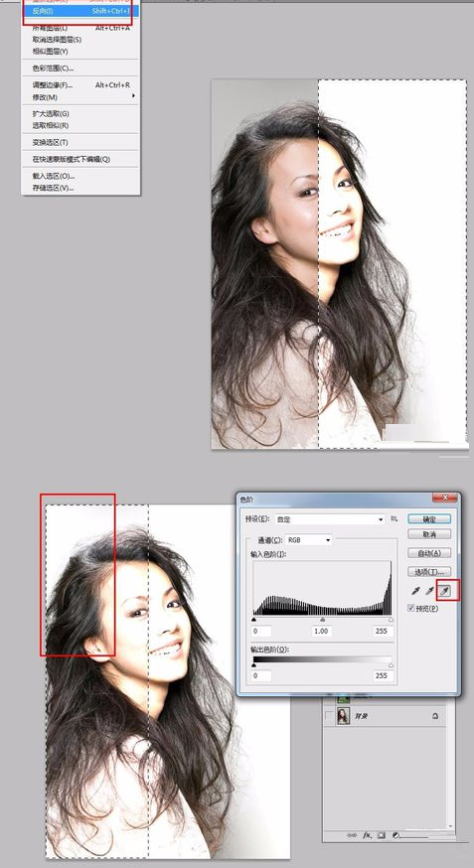Click the output highlights field showing 255
This screenshot has width=474, height=868.
click(383, 676)
